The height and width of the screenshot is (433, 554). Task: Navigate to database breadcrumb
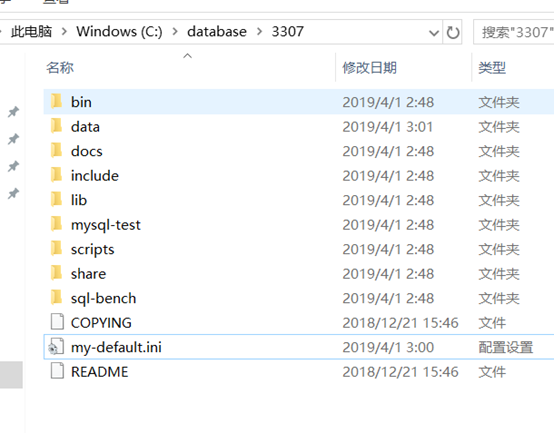(217, 32)
